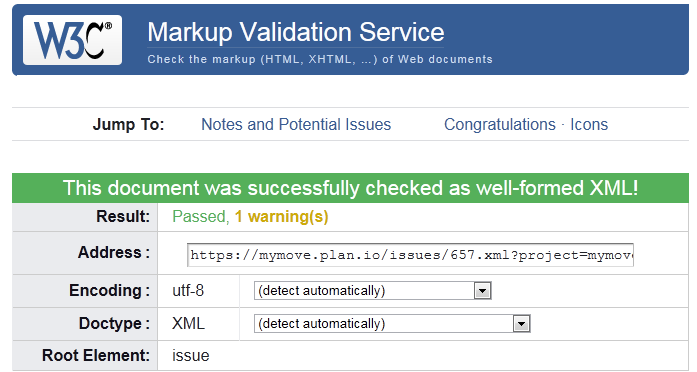The width and height of the screenshot is (697, 372).
Task: Open Notes and Potential Issues link
Action: click(x=296, y=124)
